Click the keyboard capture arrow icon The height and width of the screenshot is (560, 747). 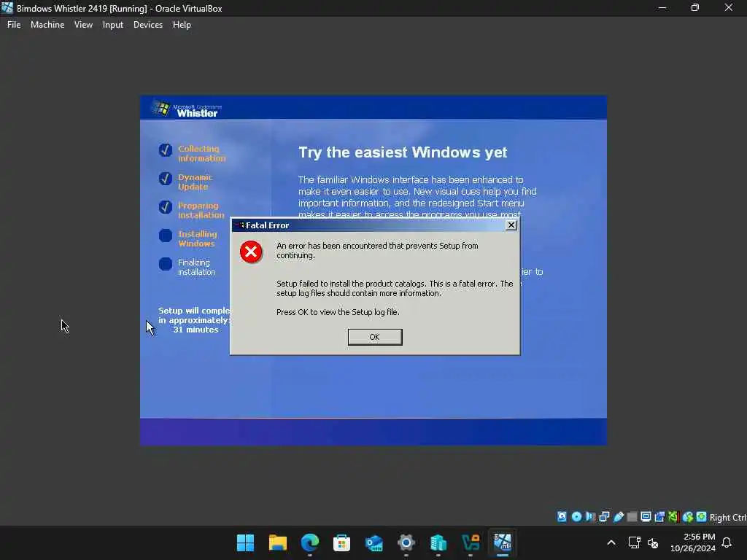(x=701, y=516)
